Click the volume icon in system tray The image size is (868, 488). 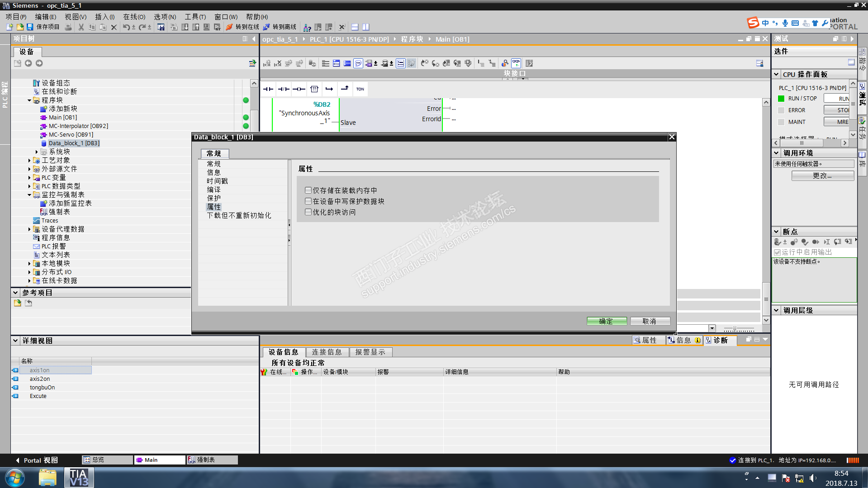tap(813, 478)
